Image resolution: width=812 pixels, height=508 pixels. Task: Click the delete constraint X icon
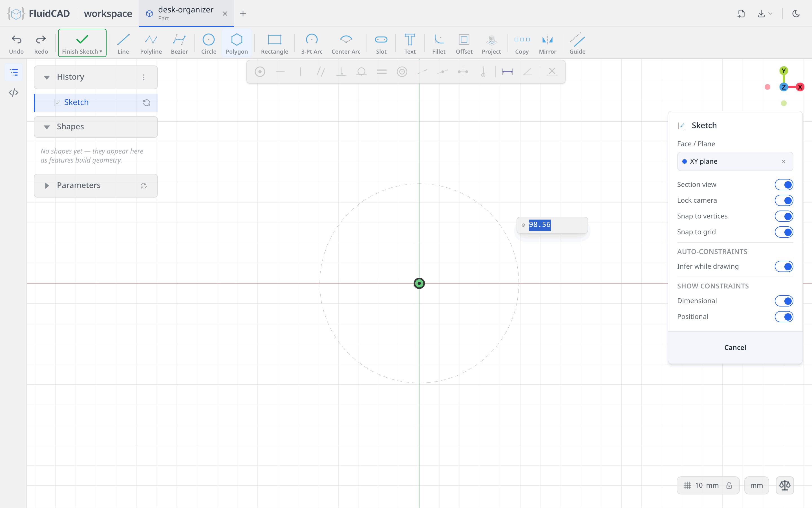tap(552, 72)
